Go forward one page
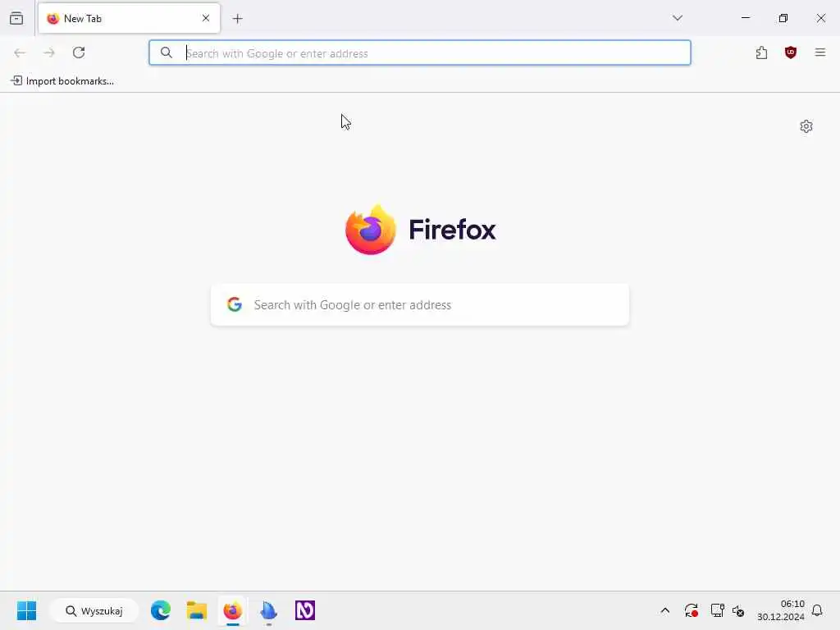Image resolution: width=840 pixels, height=630 pixels. pos(49,52)
